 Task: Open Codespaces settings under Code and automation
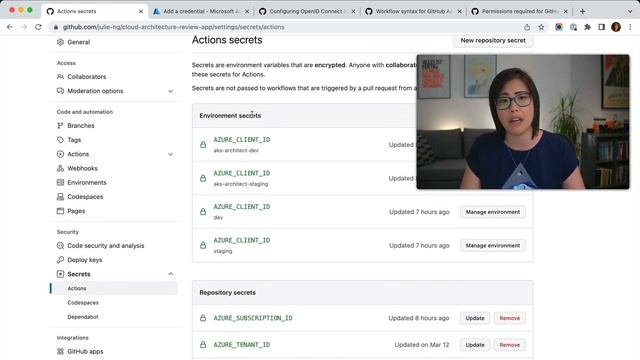pos(85,197)
